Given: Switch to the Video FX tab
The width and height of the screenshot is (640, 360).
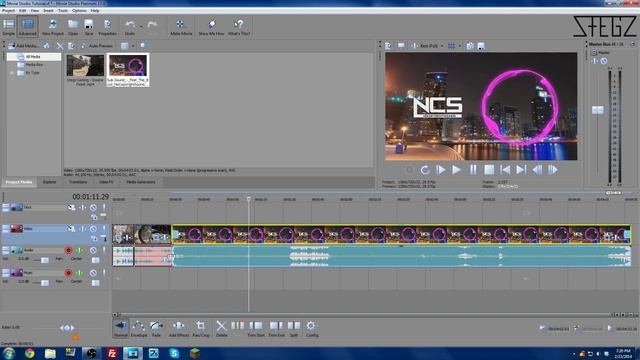Looking at the screenshot, I should [x=107, y=182].
